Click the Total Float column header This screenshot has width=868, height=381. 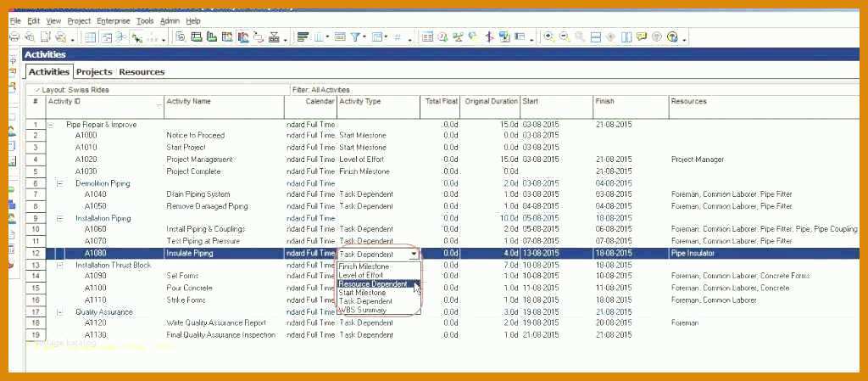click(x=440, y=107)
